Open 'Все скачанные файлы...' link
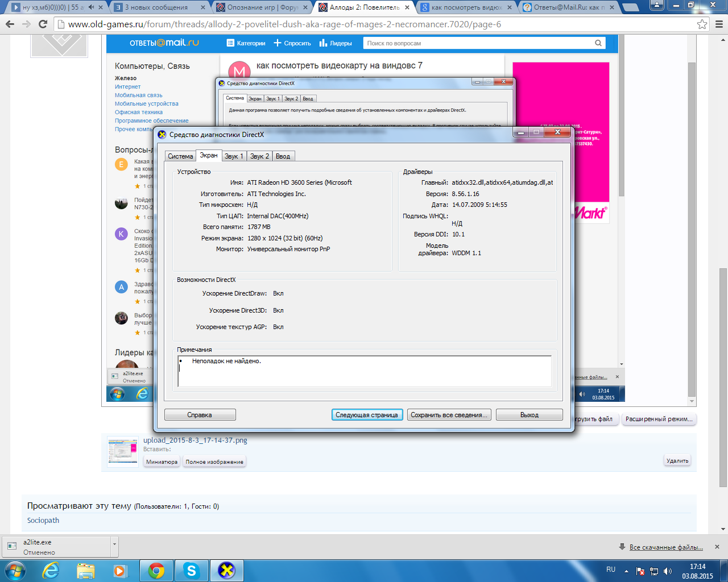The image size is (728, 582). tap(666, 547)
